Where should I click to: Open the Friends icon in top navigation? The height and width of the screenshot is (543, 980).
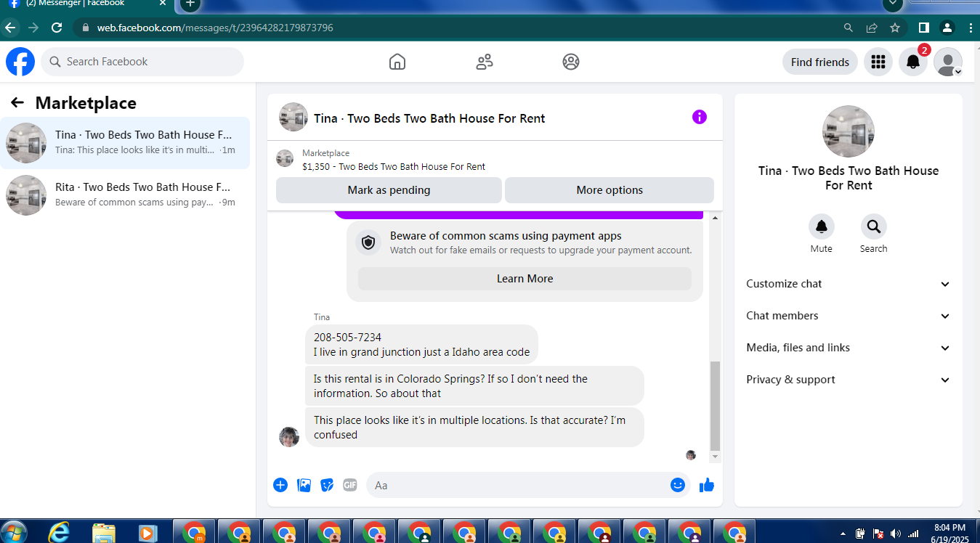485,62
